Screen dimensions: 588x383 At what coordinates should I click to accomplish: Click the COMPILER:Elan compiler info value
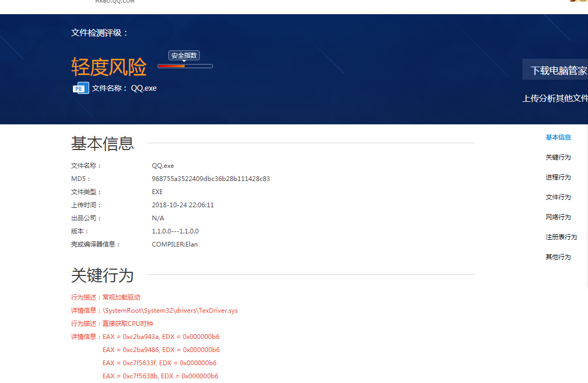pyautogui.click(x=175, y=244)
